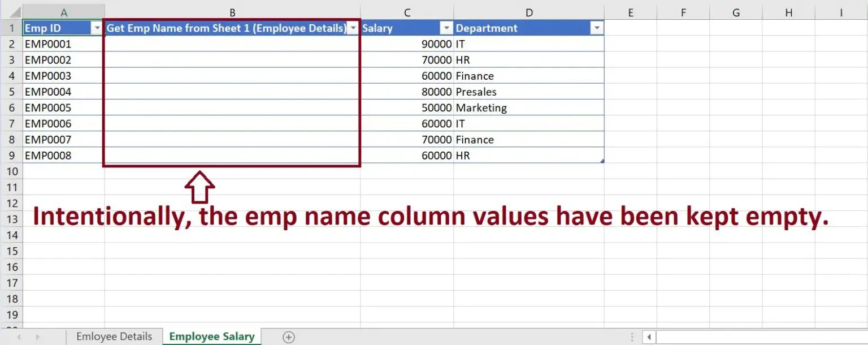868x345 pixels.
Task: Open the Get Emp Name filter dropdown
Action: pyautogui.click(x=353, y=28)
